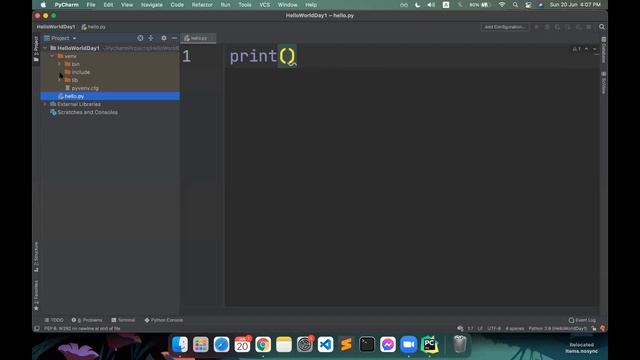This screenshot has width=640, height=360.
Task: Open the File menu
Action: tap(91, 5)
